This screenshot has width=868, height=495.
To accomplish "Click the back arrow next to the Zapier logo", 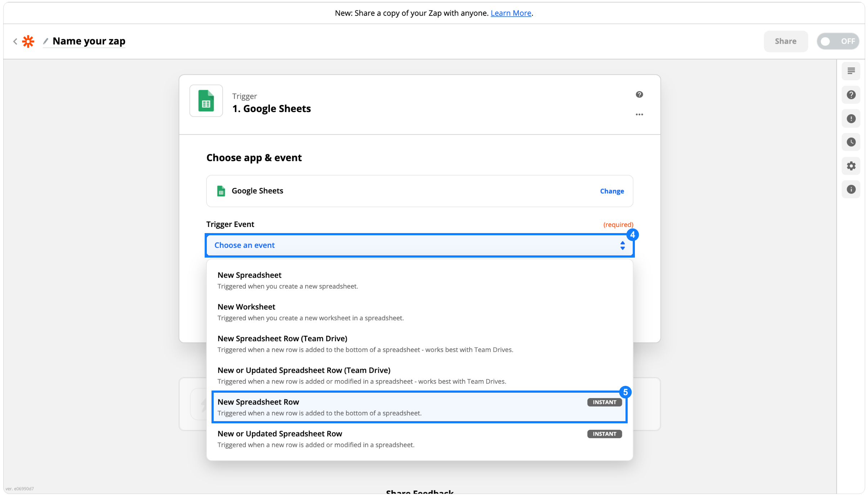I will point(15,41).
